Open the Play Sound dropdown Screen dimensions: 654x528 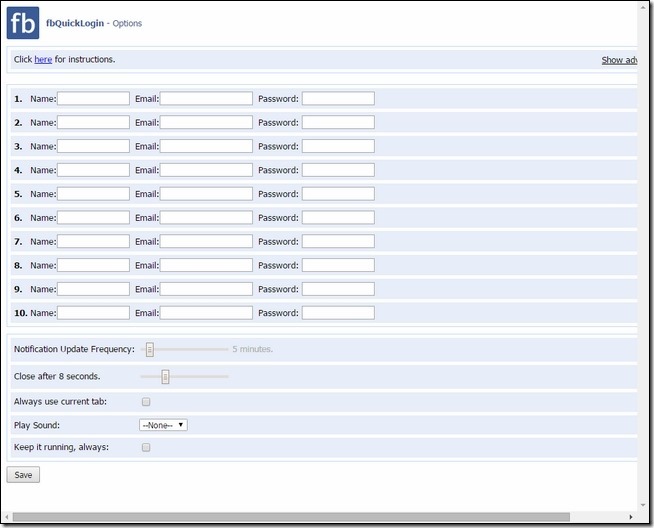[x=163, y=425]
